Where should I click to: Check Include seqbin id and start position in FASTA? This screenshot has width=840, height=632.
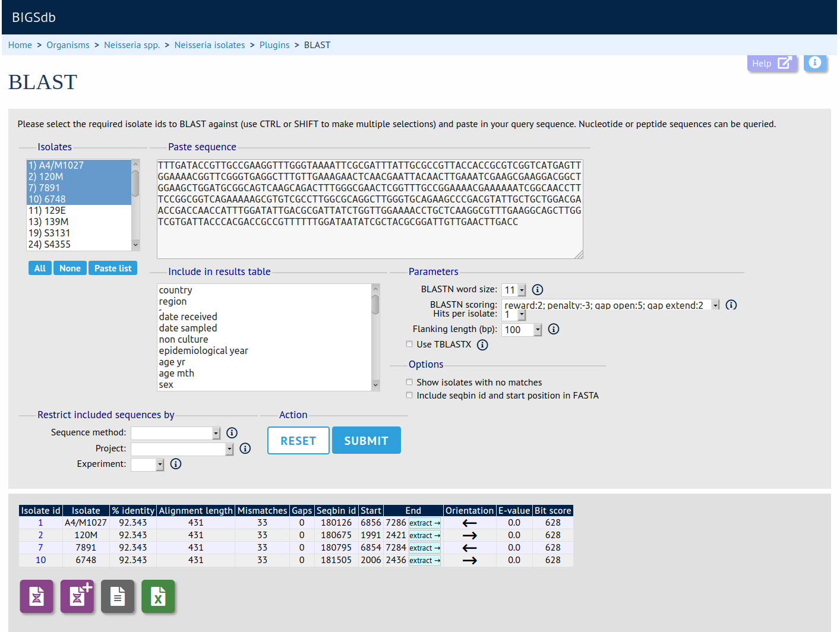click(409, 395)
